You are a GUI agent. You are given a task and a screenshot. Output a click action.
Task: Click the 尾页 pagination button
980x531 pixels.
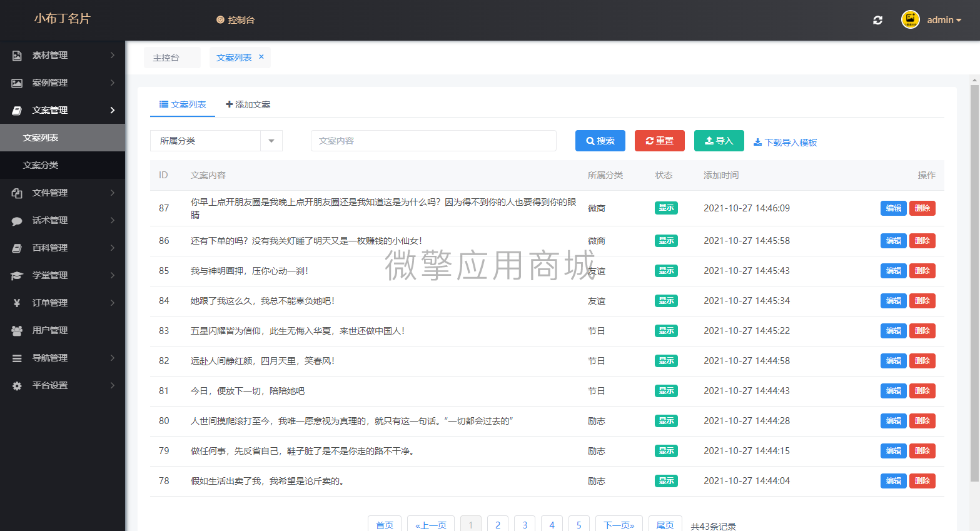point(665,525)
